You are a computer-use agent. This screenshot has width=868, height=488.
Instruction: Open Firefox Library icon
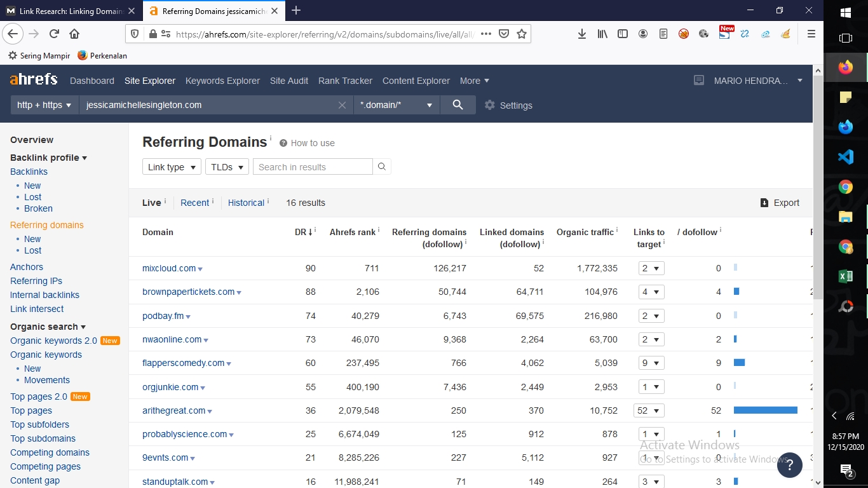[x=602, y=34]
